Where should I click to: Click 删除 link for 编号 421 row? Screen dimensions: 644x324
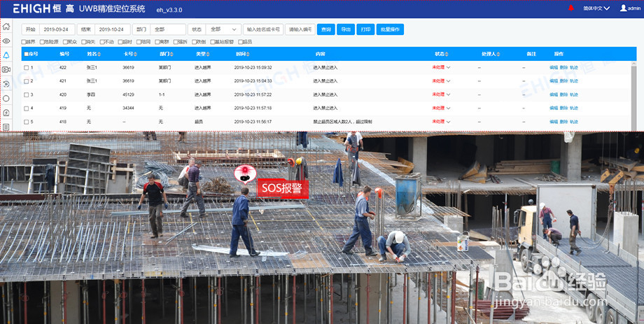[564, 81]
